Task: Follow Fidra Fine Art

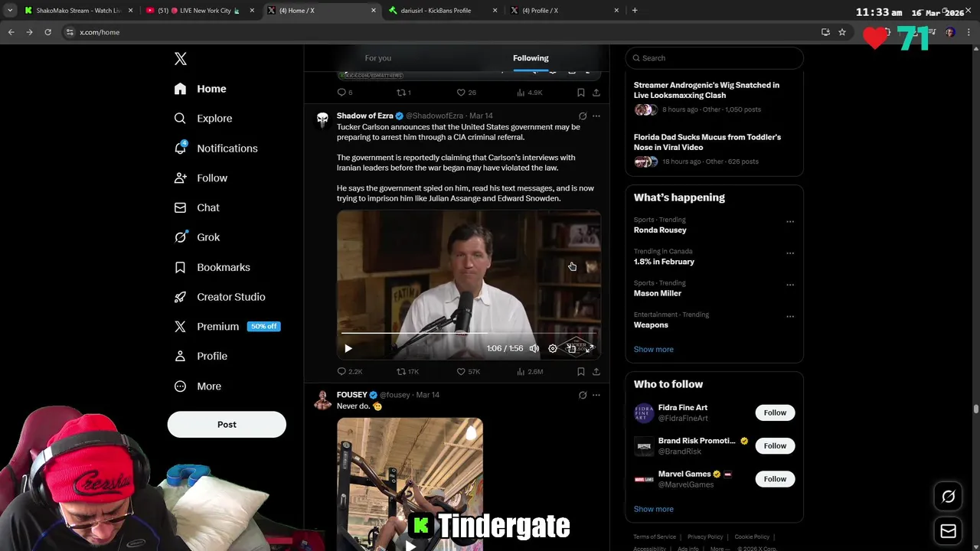Action: click(x=775, y=412)
